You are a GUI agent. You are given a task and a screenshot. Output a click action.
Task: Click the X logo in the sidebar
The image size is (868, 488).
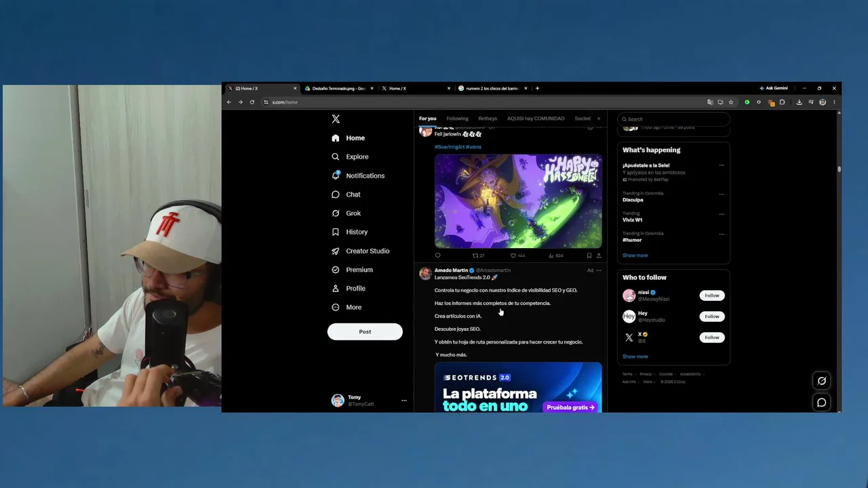click(x=336, y=119)
